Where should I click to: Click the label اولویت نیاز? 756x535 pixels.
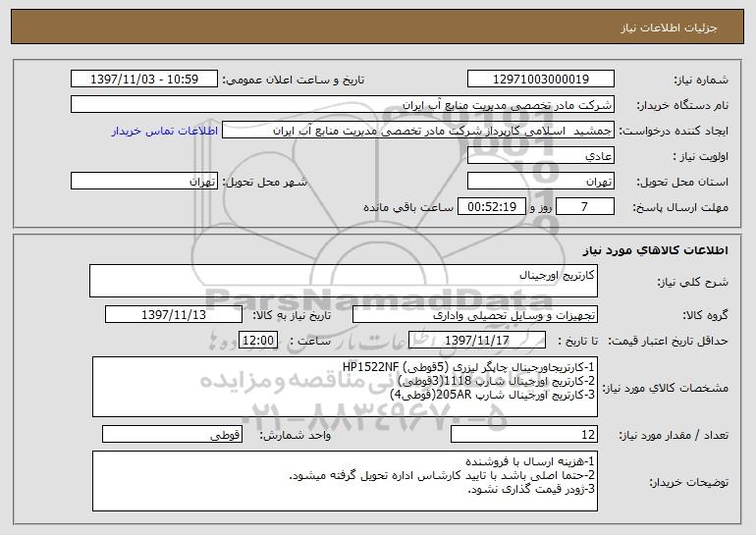(701, 156)
